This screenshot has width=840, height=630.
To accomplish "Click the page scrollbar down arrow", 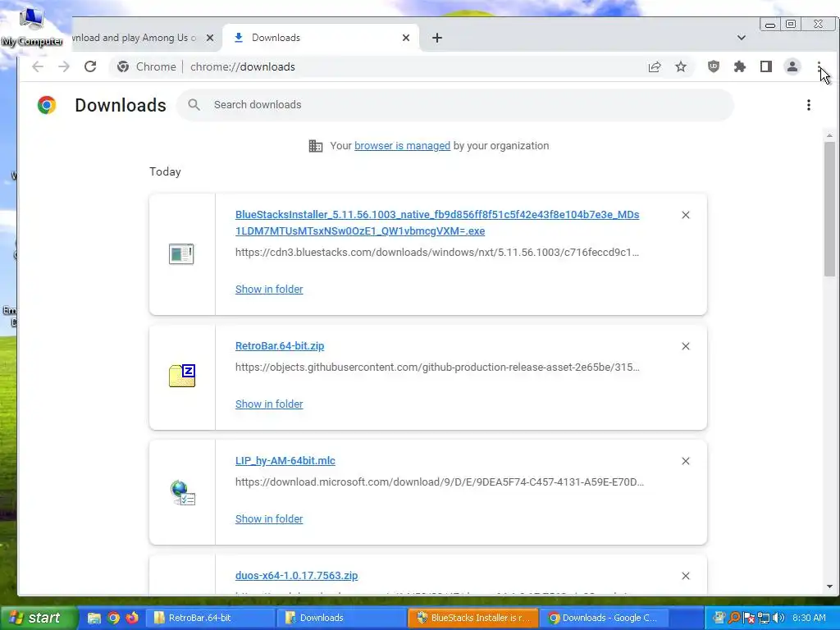I will click(829, 587).
